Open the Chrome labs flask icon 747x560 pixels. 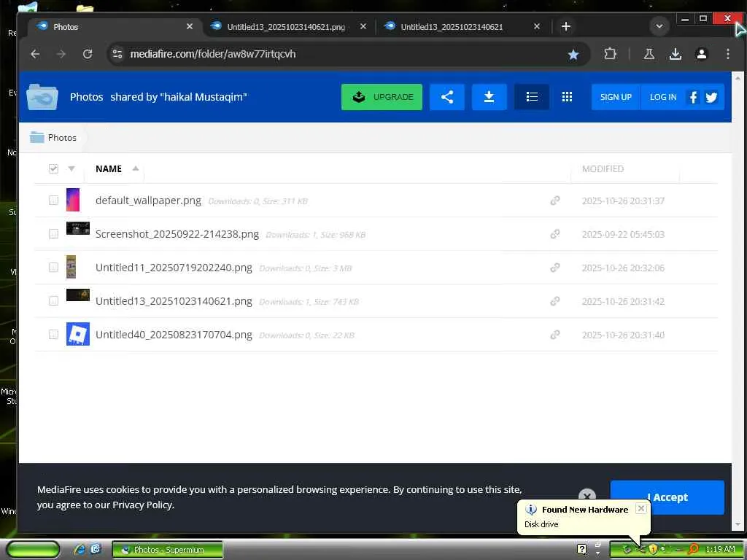[x=649, y=54]
